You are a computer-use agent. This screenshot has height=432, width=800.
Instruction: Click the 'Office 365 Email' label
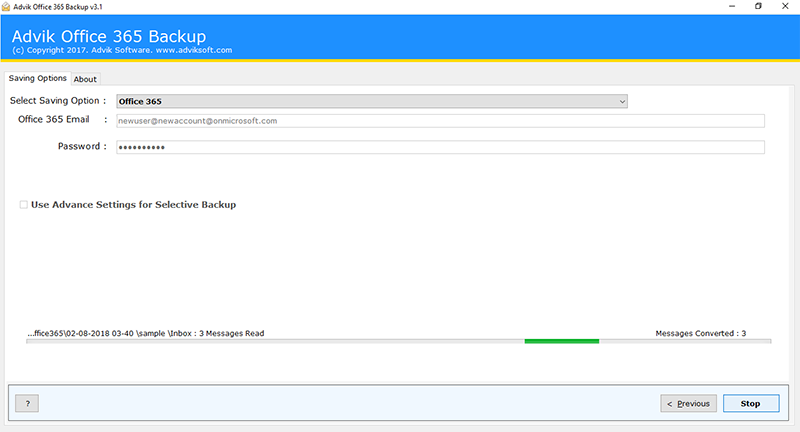(x=54, y=119)
